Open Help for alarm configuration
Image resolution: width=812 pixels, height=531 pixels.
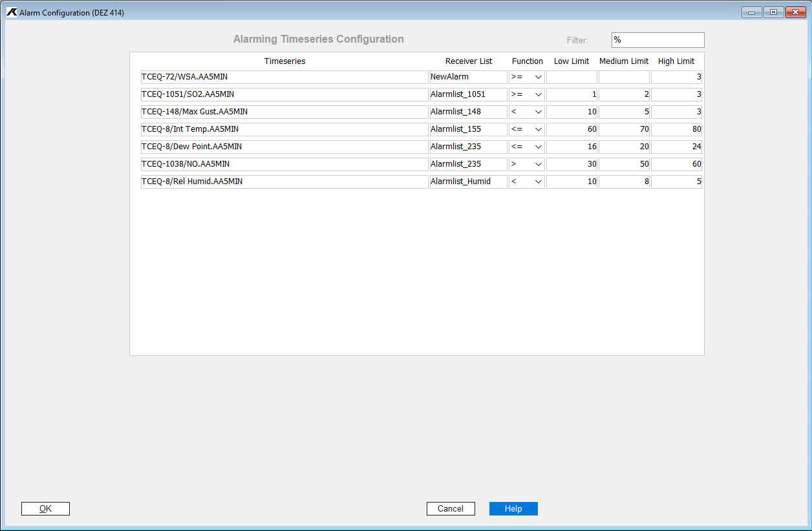(513, 509)
